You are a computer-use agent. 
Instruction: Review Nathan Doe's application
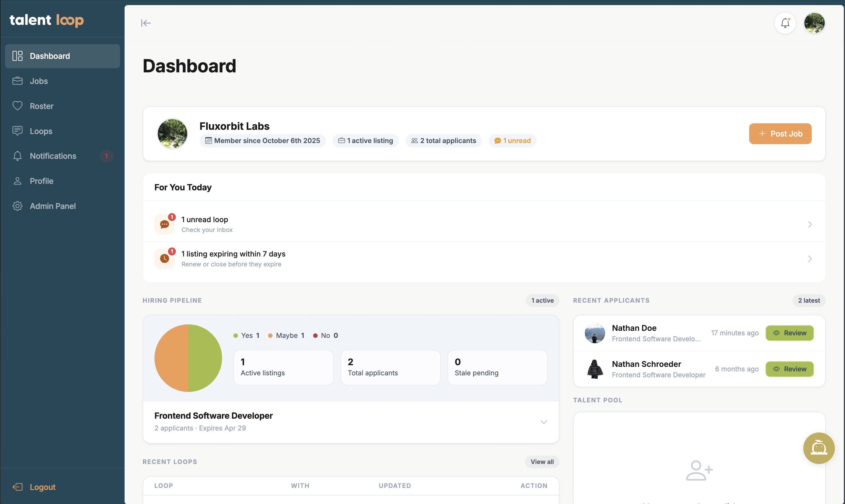click(x=789, y=333)
